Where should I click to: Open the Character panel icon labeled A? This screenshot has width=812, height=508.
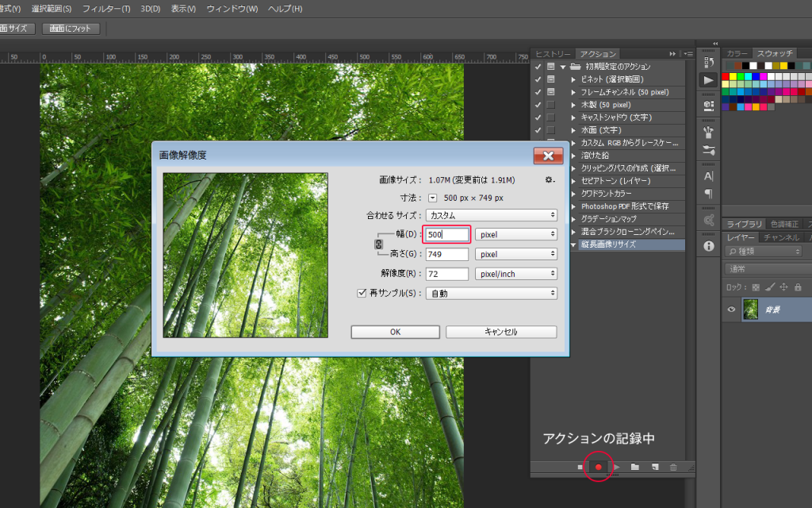708,176
